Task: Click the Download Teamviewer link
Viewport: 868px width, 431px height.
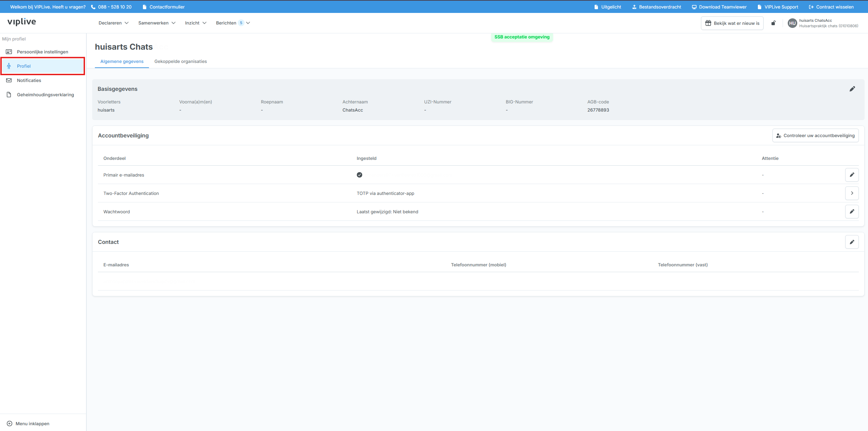Action: click(x=719, y=7)
